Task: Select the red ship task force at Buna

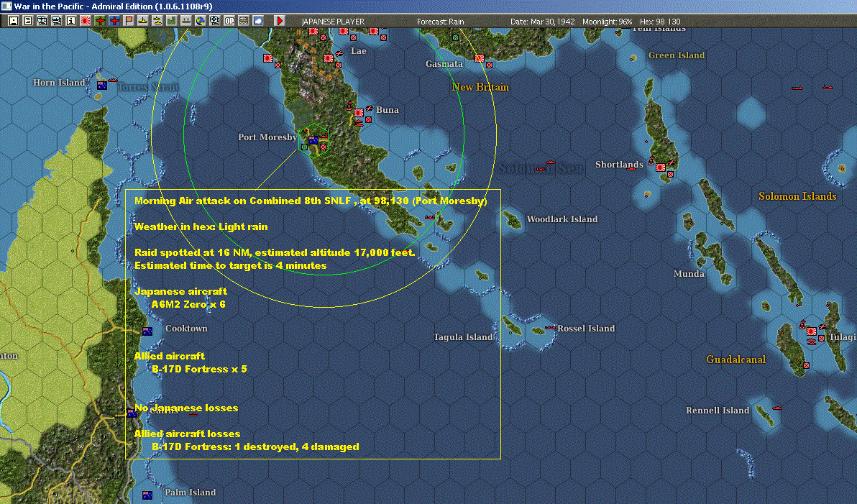Action: tap(359, 124)
